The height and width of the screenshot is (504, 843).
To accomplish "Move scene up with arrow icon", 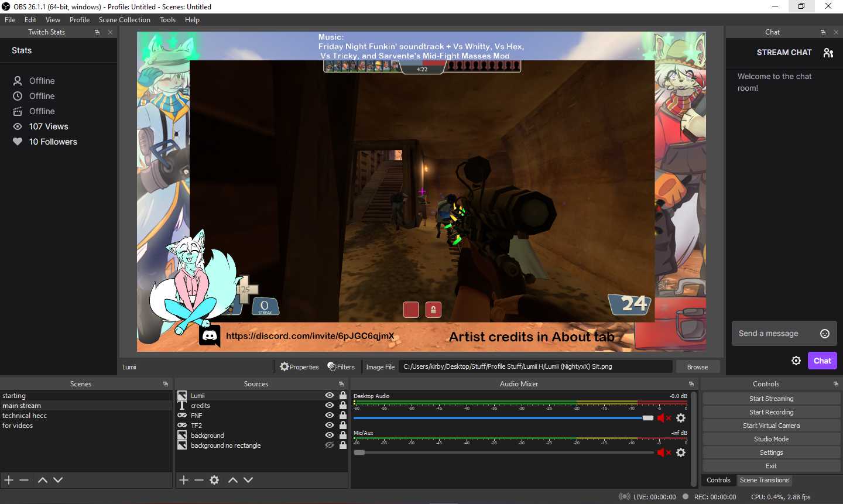I will coord(42,480).
